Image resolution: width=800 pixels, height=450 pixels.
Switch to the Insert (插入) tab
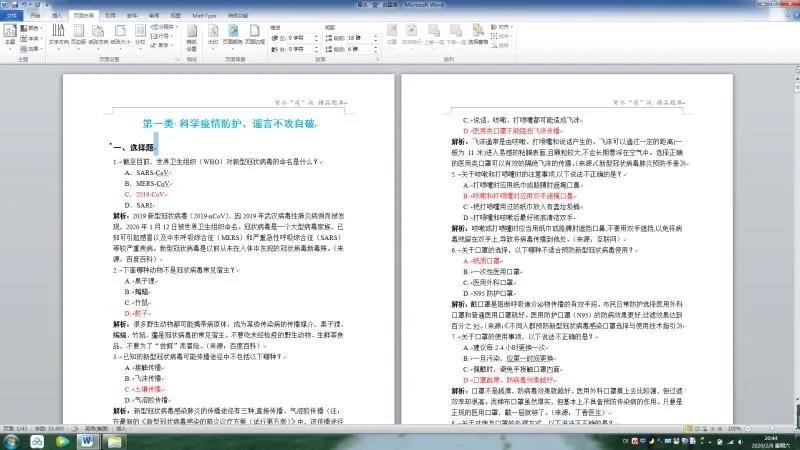pyautogui.click(x=56, y=17)
